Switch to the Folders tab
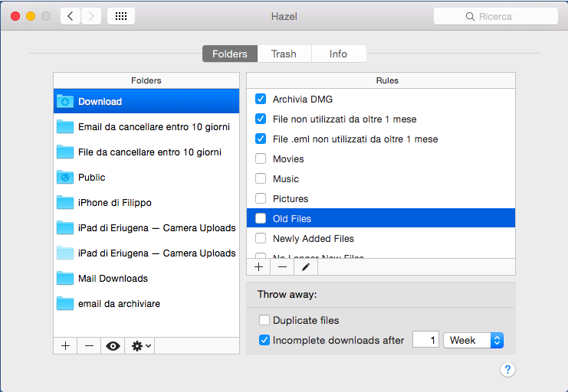The width and height of the screenshot is (568, 392). [x=230, y=54]
